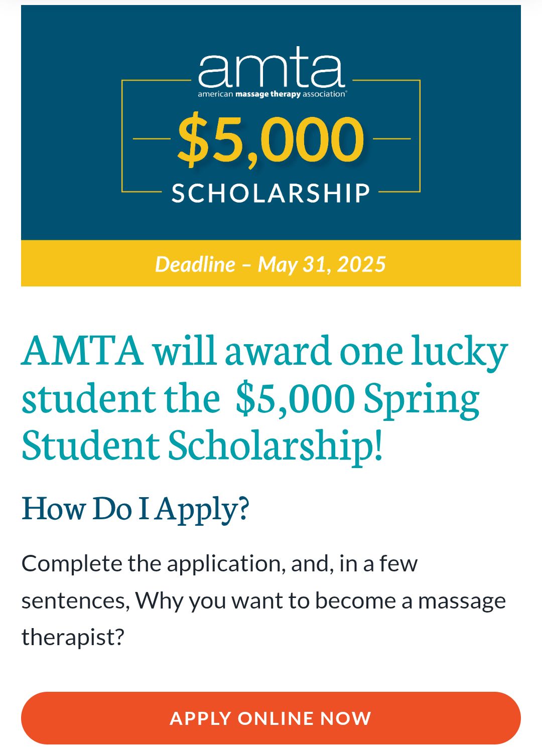Click the AMTA will award headline
This screenshot has height=756, width=542.
pyautogui.click(x=265, y=398)
